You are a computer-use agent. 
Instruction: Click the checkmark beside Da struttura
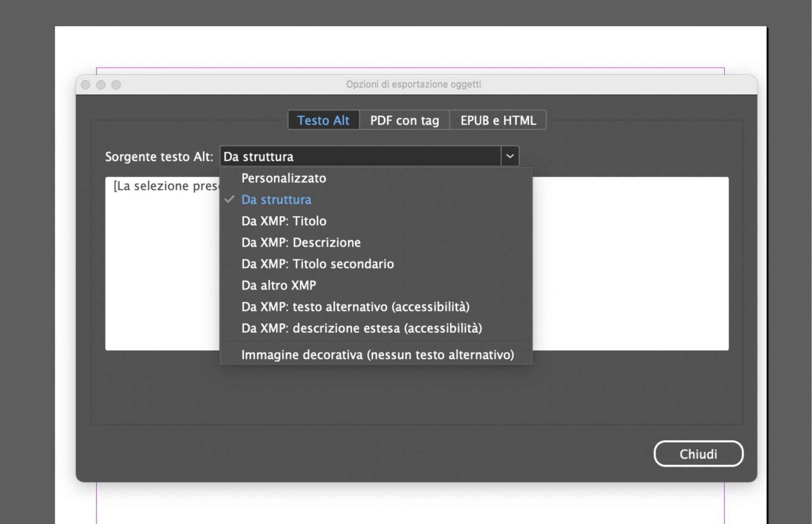point(230,200)
